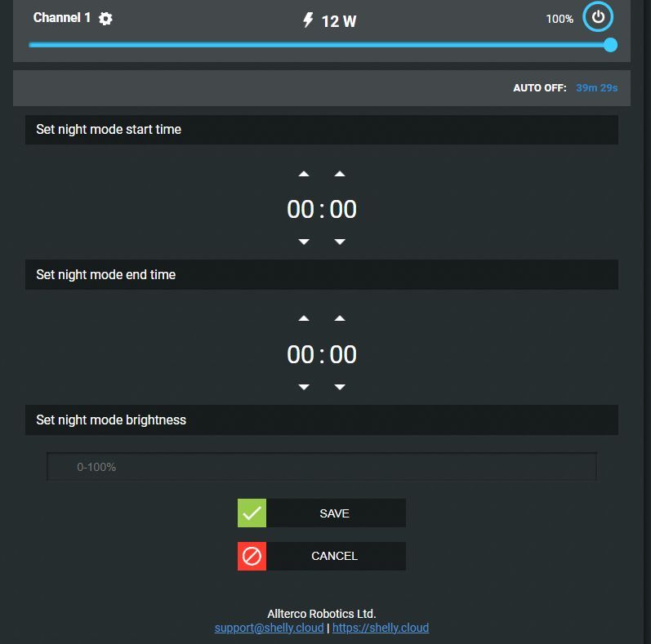Increase night mode start minutes

coord(340,174)
